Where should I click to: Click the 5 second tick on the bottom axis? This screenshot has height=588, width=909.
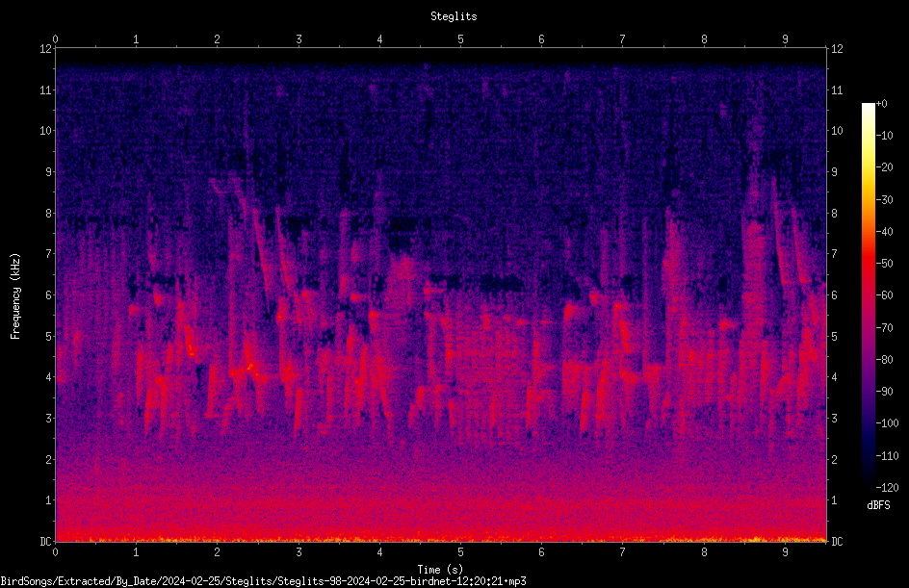[x=460, y=552]
